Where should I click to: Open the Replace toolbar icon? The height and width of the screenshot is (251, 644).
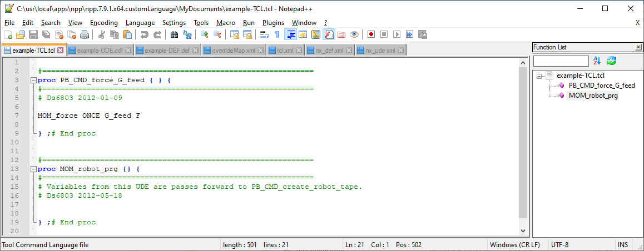[x=187, y=34]
